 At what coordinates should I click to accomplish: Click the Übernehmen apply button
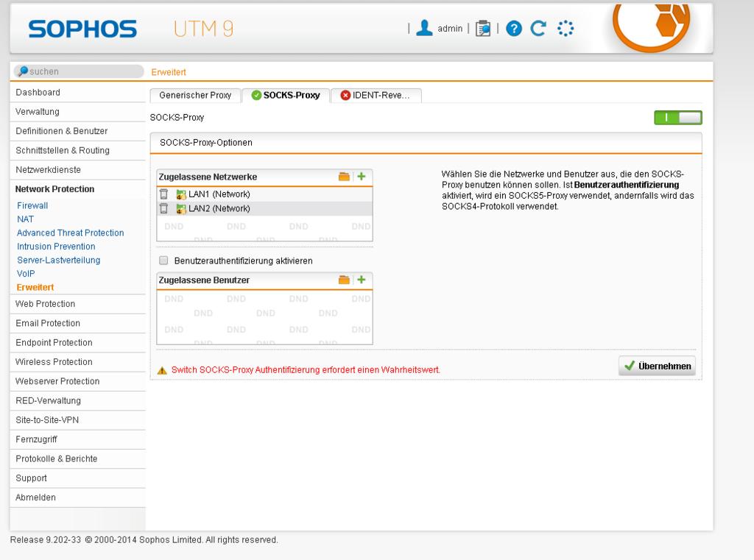point(657,366)
